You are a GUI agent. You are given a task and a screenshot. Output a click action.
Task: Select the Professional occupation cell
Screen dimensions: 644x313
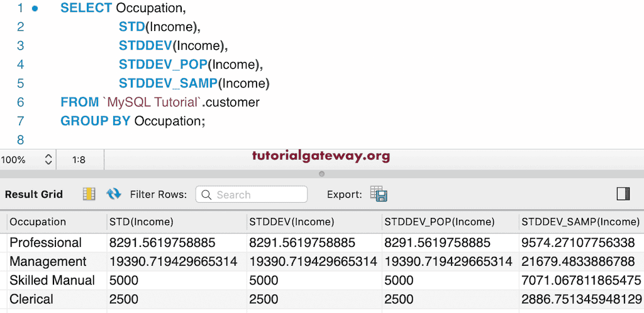(x=57, y=242)
